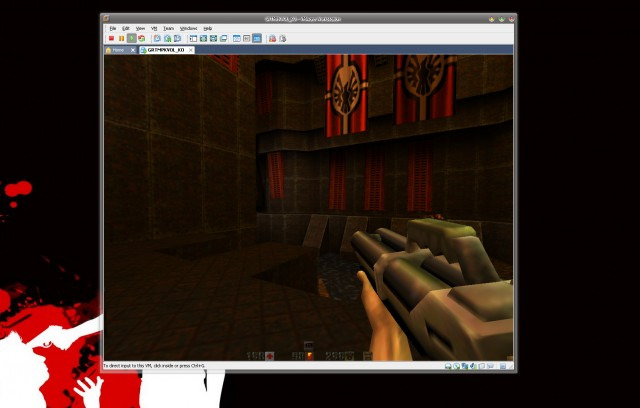Open the Help menu

(x=208, y=29)
